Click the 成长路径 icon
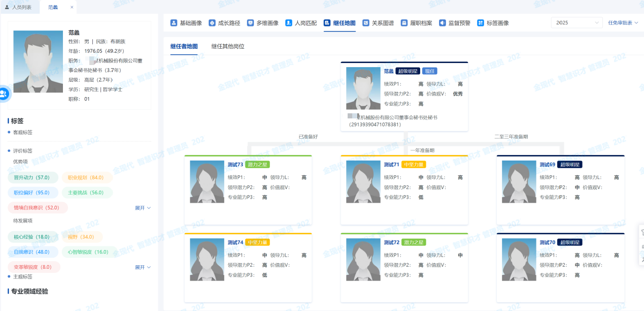Screen dimensions: 644x311 pos(212,23)
